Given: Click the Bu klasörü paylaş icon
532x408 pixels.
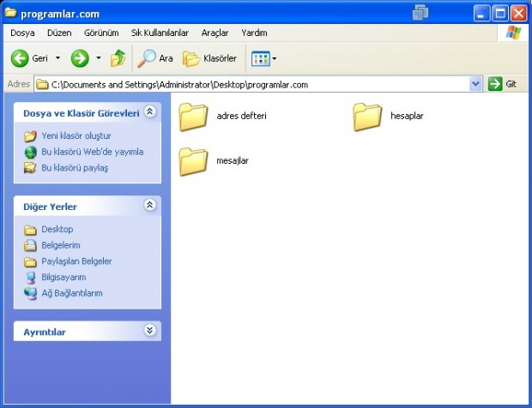Looking at the screenshot, I should pyautogui.click(x=30, y=168).
